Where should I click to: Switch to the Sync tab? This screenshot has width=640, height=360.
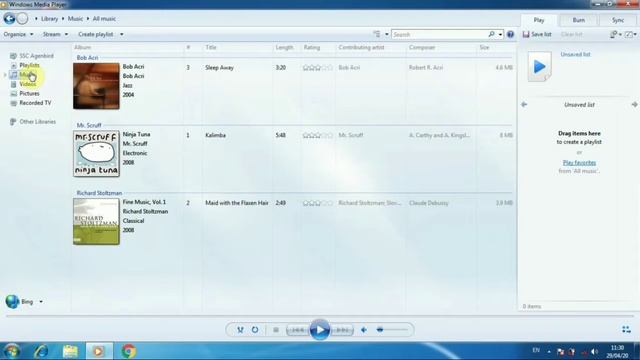point(618,20)
